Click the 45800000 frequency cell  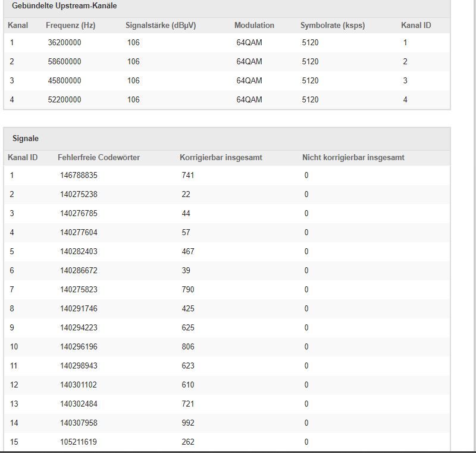(x=64, y=81)
